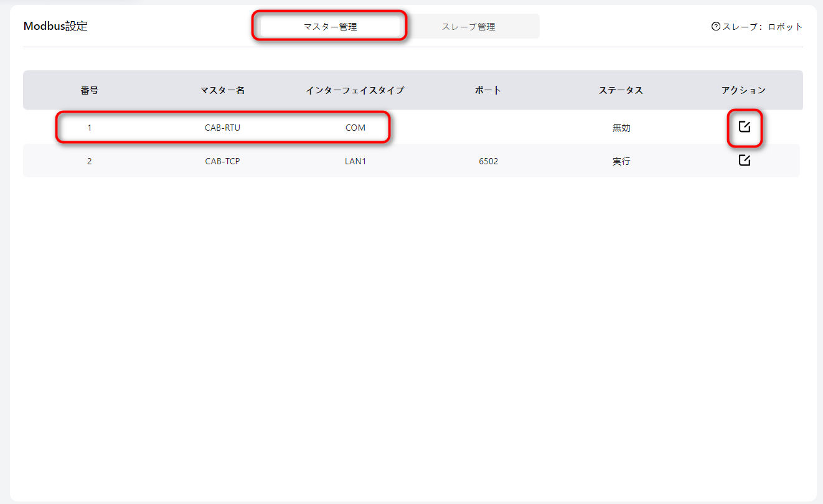Image resolution: width=823 pixels, height=504 pixels.
Task: Click the port value 6502
Action: click(488, 161)
